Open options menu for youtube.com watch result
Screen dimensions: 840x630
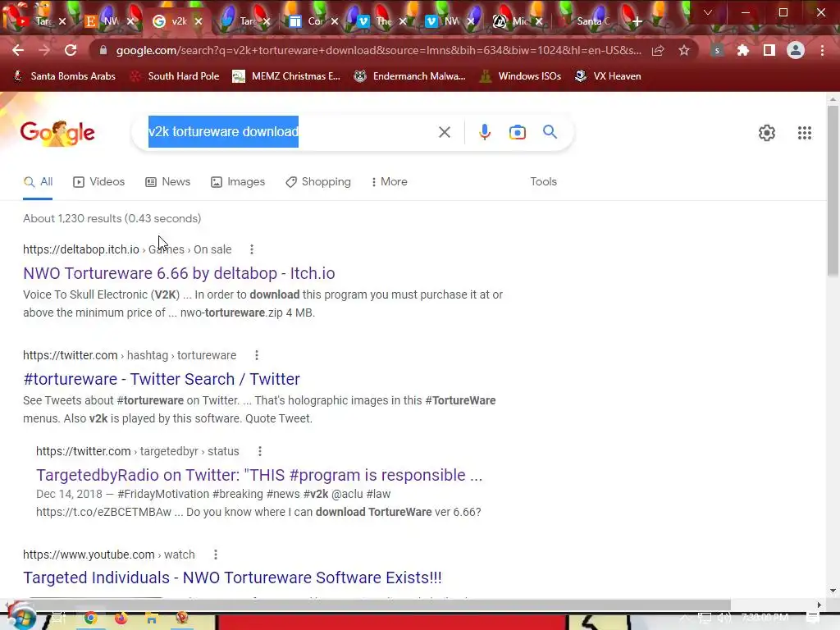pyautogui.click(x=216, y=555)
